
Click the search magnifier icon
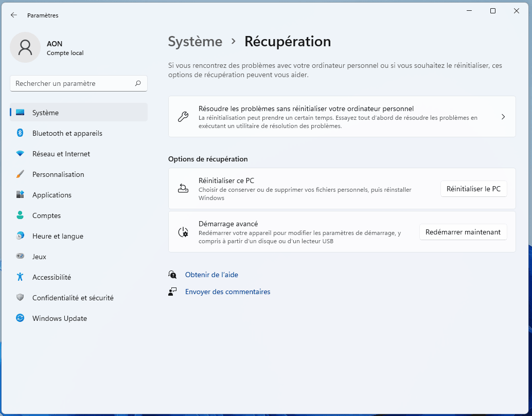138,83
